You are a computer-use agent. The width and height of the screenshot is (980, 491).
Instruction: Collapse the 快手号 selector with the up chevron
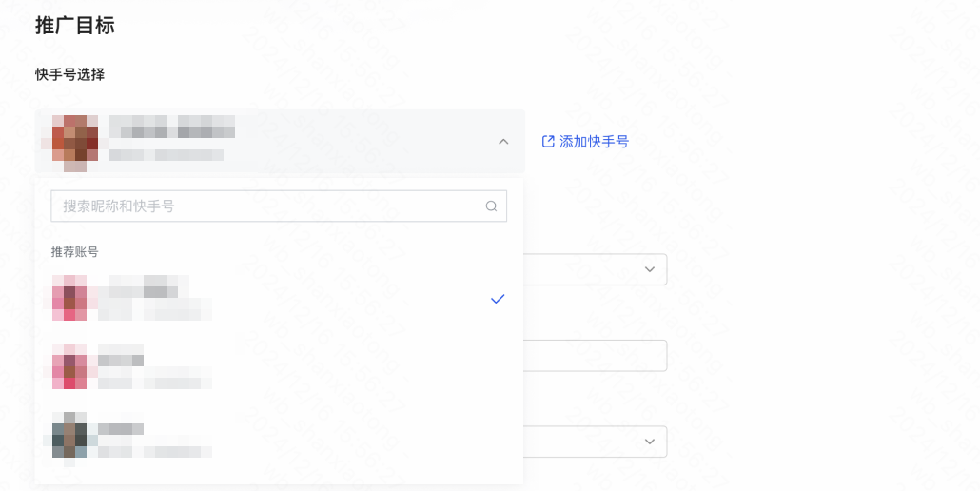click(503, 142)
